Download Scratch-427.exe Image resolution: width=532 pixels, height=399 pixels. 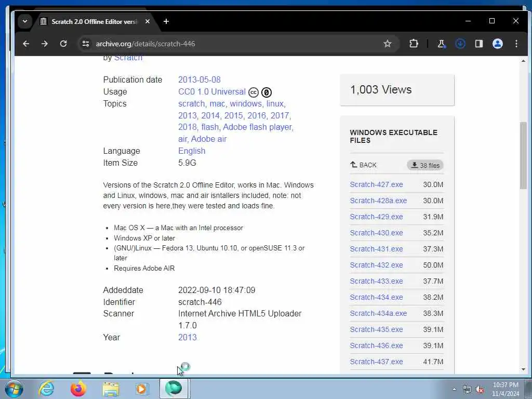(376, 184)
